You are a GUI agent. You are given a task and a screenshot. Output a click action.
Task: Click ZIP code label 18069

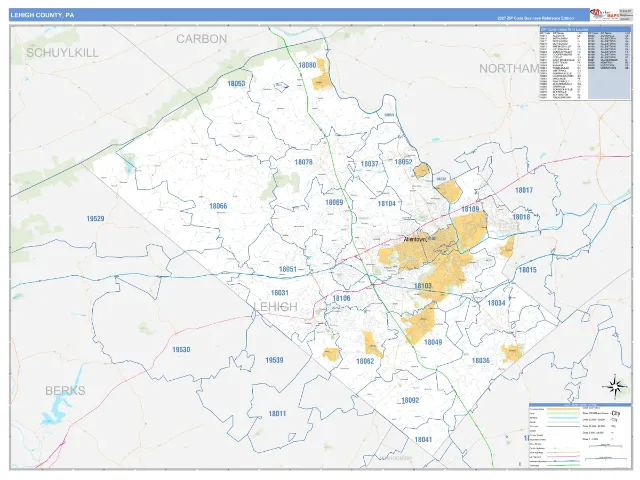[334, 202]
